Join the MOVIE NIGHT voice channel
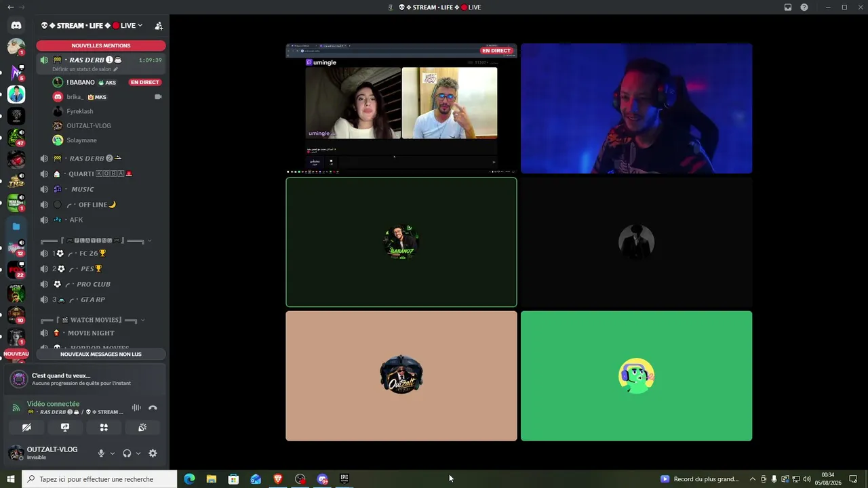This screenshot has width=868, height=488. coord(101,333)
